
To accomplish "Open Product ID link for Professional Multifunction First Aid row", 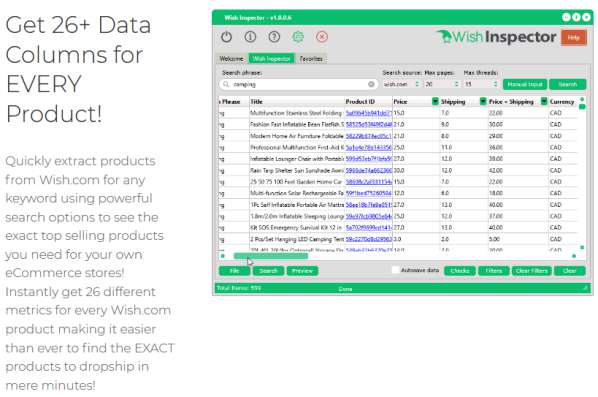I will (368, 147).
